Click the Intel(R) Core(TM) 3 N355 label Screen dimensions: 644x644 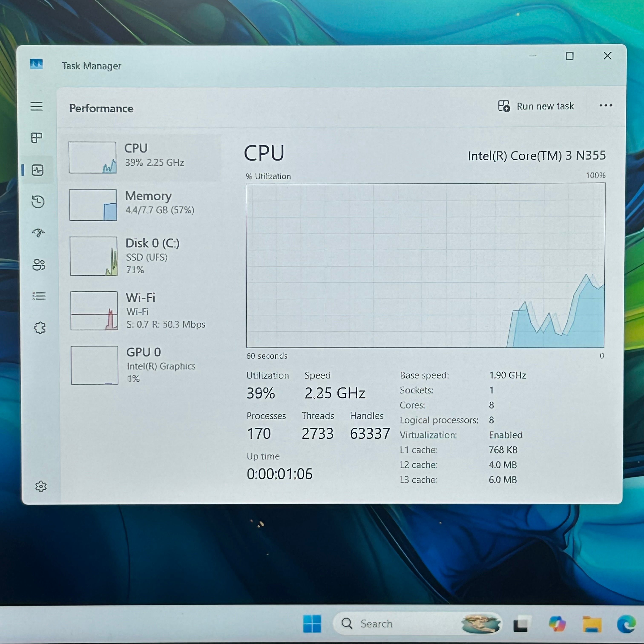(537, 156)
